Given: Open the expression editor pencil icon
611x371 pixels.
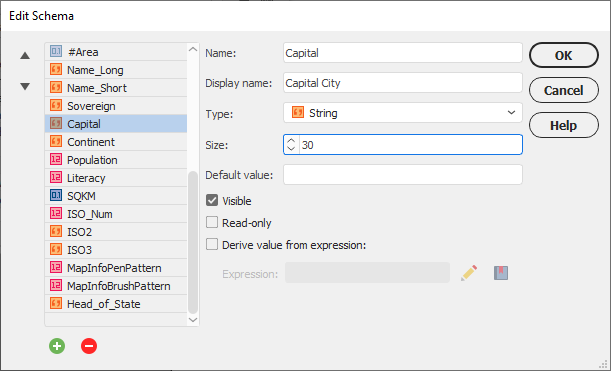Looking at the screenshot, I should point(469,273).
